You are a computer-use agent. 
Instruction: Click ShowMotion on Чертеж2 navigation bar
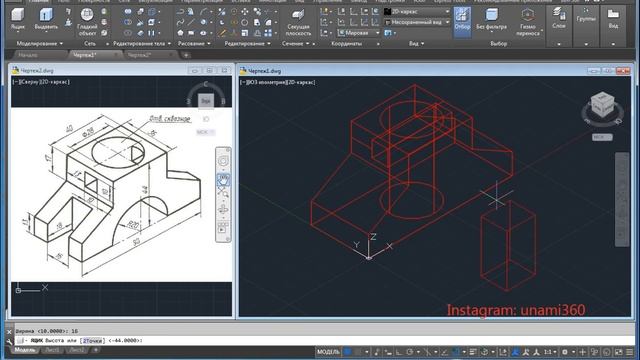point(223,228)
